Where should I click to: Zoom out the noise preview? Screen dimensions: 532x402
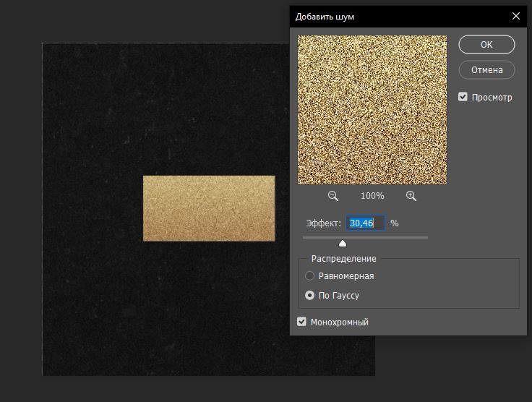click(333, 196)
